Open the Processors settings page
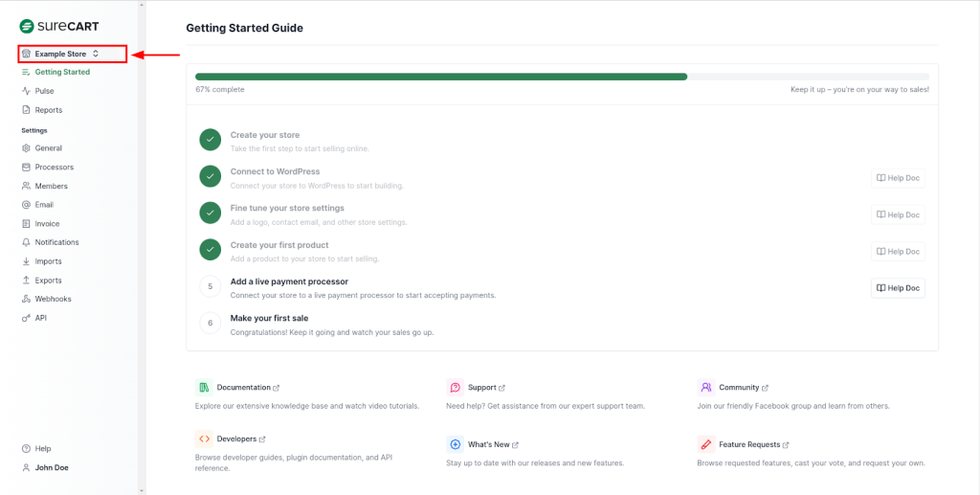The image size is (980, 495). pyautogui.click(x=54, y=168)
